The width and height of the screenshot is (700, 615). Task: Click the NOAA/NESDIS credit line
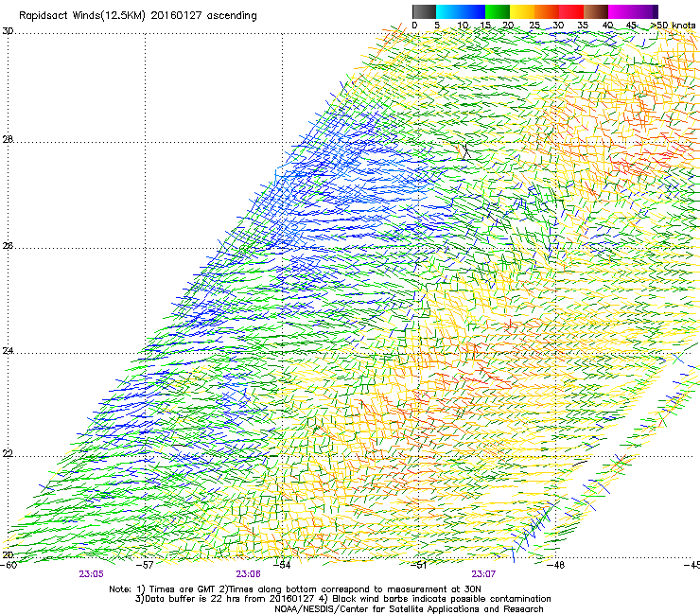point(409,609)
